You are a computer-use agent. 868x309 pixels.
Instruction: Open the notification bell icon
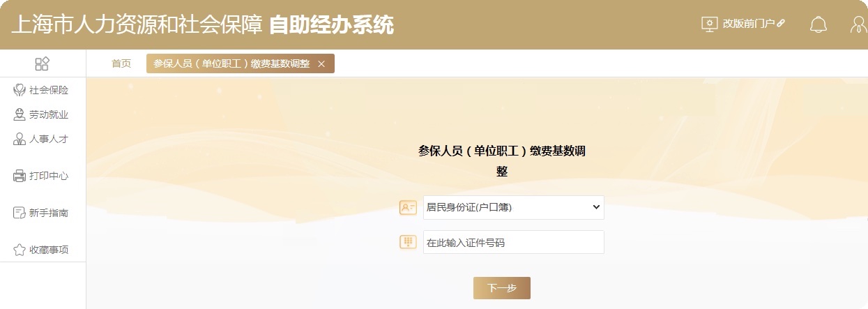click(818, 24)
